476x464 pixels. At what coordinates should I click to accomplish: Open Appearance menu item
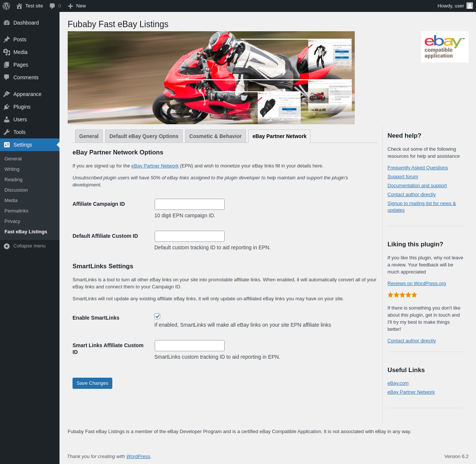(30, 94)
